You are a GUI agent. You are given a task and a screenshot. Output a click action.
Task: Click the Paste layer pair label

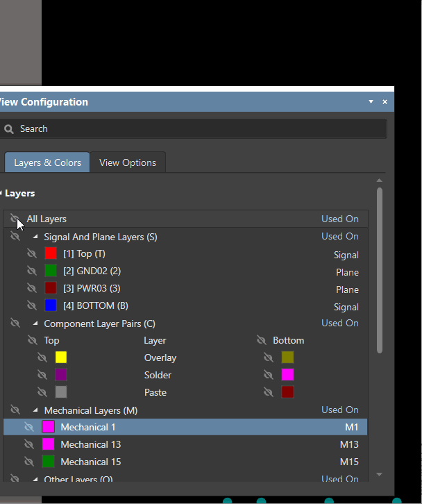point(155,392)
